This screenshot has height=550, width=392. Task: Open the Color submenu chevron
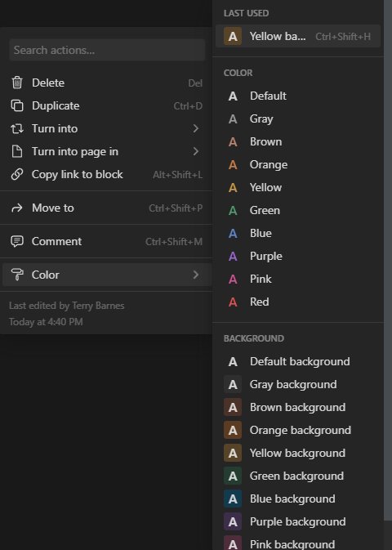pyautogui.click(x=196, y=275)
